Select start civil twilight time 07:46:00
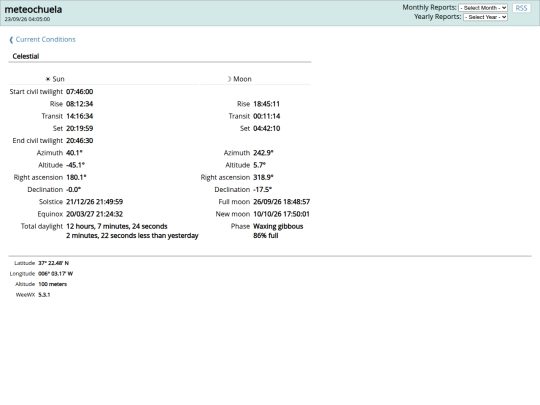 80,92
